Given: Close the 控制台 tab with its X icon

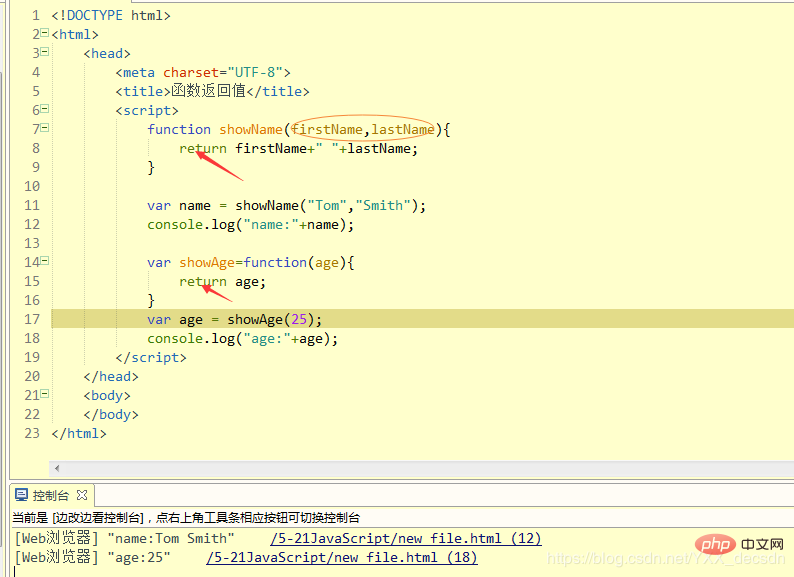Looking at the screenshot, I should [82, 495].
